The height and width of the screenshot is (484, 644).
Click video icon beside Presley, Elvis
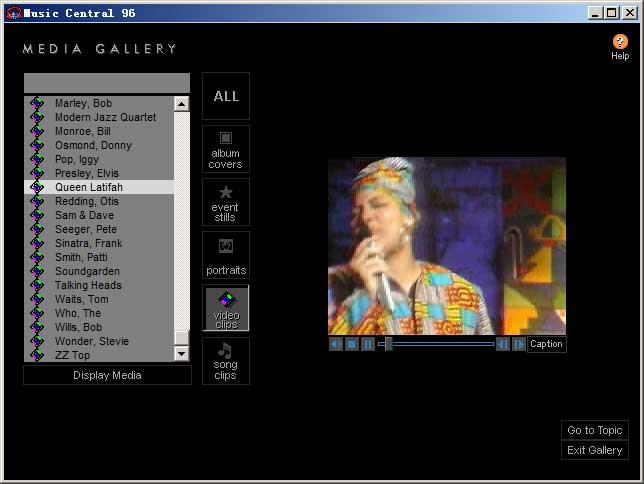pos(37,173)
